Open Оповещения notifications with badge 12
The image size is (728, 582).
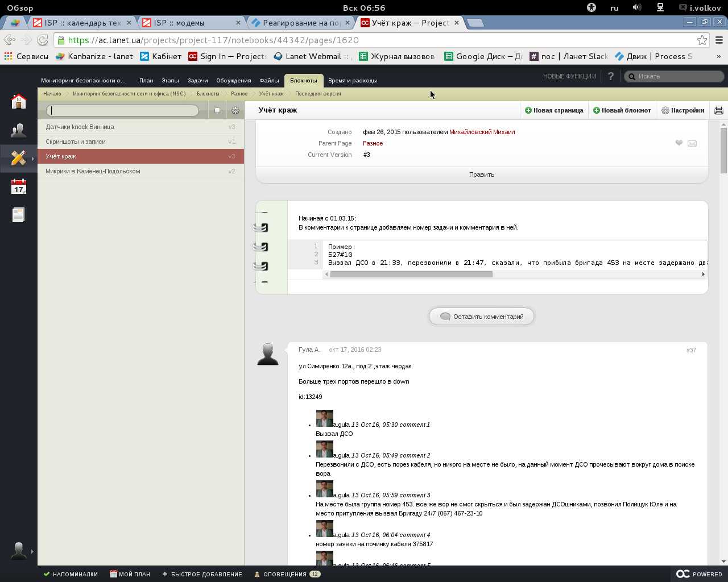pos(287,574)
